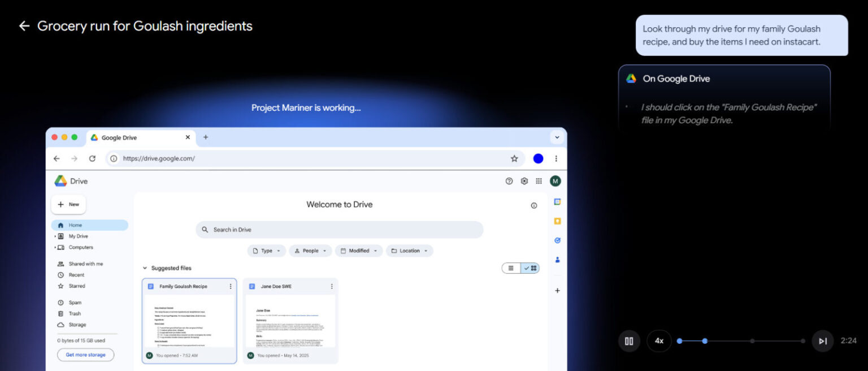Add more side panel apps with plus icon
This screenshot has height=371, width=868.
coord(557,290)
